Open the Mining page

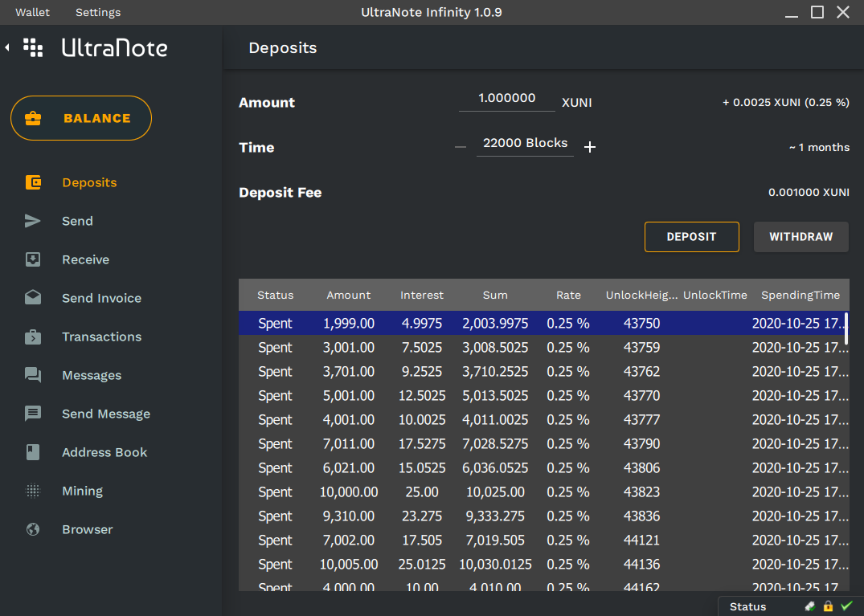(x=82, y=491)
